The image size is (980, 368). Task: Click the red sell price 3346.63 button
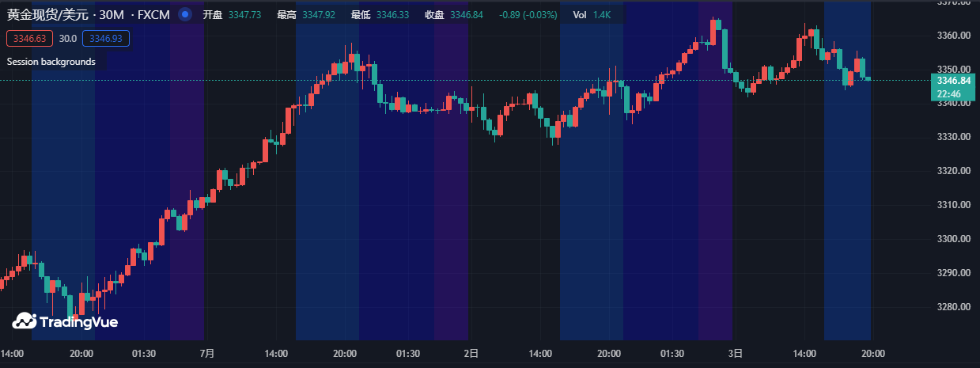point(29,38)
